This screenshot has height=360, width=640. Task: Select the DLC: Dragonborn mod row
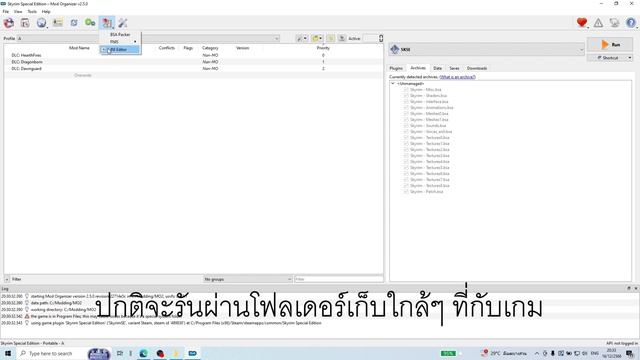193,62
